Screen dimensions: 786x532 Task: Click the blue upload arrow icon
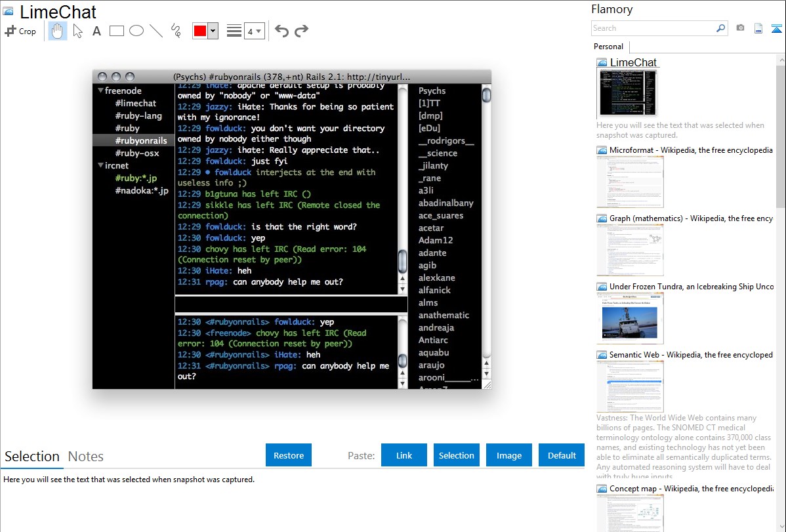(776, 29)
